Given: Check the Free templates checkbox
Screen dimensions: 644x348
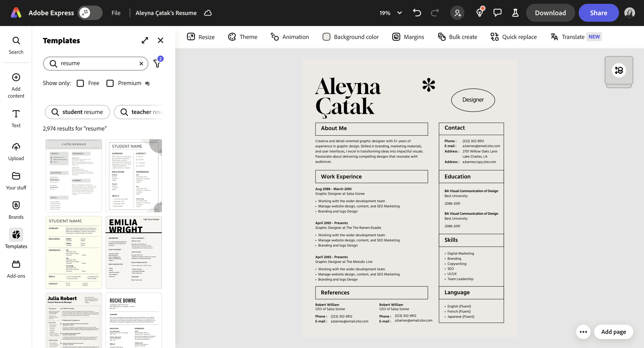Looking at the screenshot, I should pyautogui.click(x=80, y=83).
